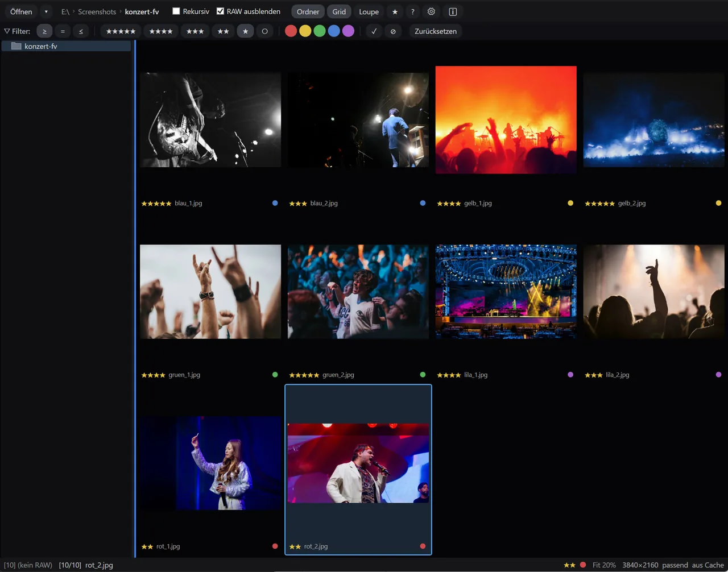Select blau_2.jpg thumbnail
Screen dimensions: 728x572
click(358, 120)
